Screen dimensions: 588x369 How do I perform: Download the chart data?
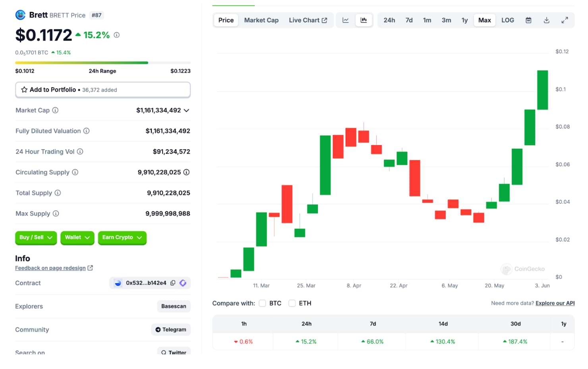(547, 20)
